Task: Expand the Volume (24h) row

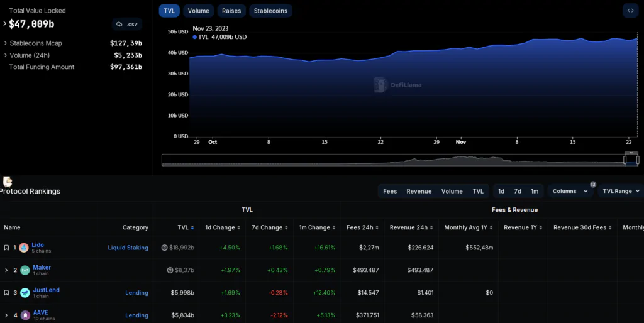Action: point(5,55)
